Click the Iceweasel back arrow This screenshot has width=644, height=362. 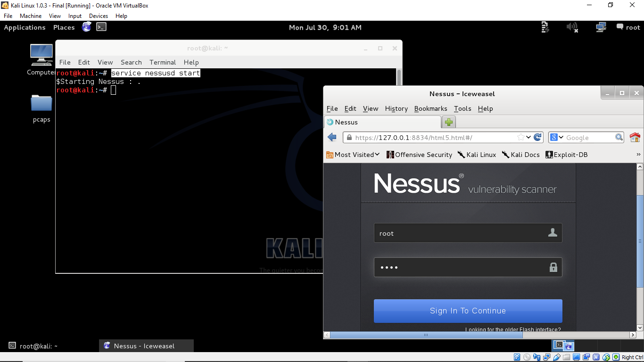pyautogui.click(x=332, y=137)
